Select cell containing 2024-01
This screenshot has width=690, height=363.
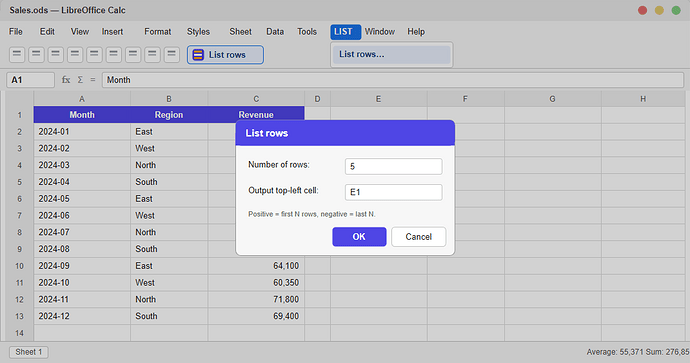coord(82,132)
